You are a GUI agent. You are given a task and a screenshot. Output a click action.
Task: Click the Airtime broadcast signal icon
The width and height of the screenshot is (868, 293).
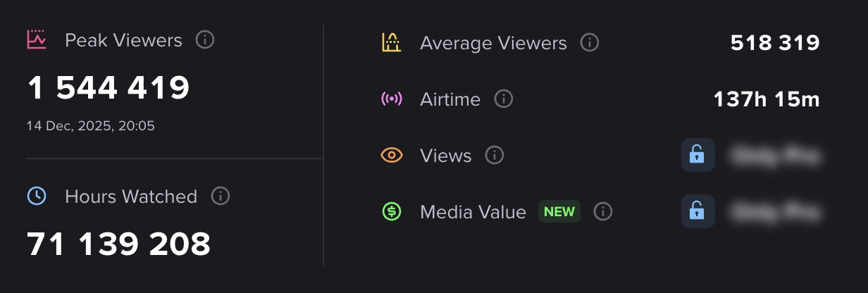(x=392, y=99)
